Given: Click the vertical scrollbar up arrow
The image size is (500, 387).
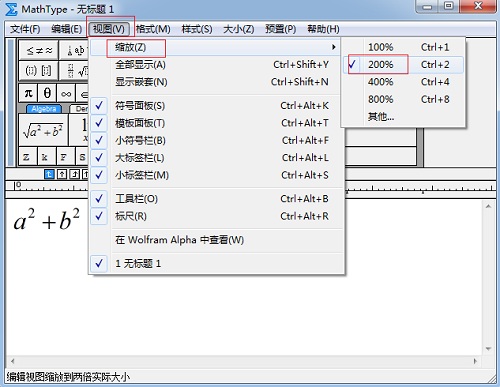Looking at the screenshot, I should pyautogui.click(x=488, y=207).
